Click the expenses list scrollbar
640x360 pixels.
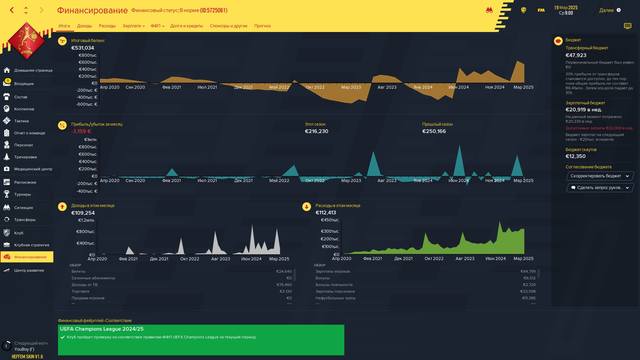pyautogui.click(x=538, y=273)
